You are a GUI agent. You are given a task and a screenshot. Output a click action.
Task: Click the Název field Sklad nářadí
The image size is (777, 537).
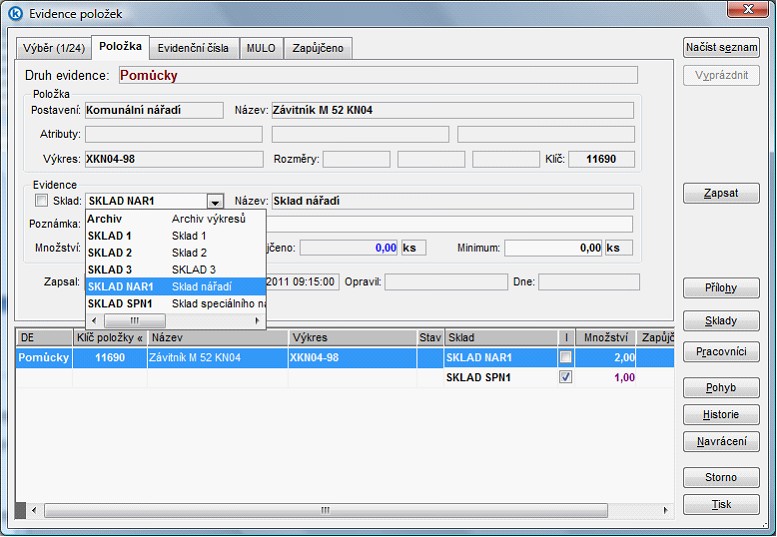pos(453,201)
